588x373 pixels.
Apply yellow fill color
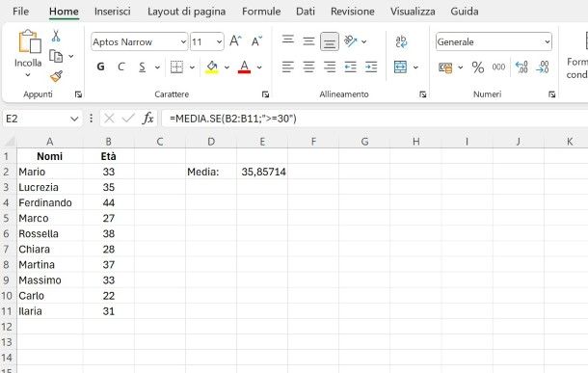212,67
